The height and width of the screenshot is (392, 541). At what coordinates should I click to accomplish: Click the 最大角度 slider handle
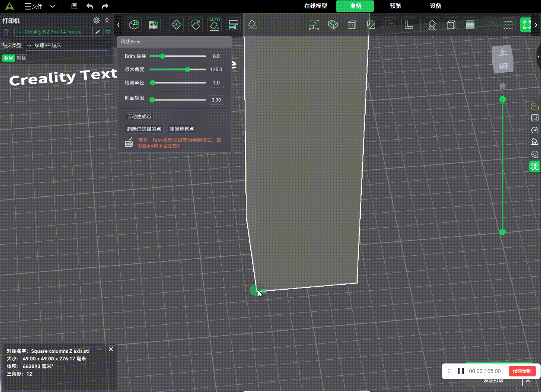coord(187,69)
